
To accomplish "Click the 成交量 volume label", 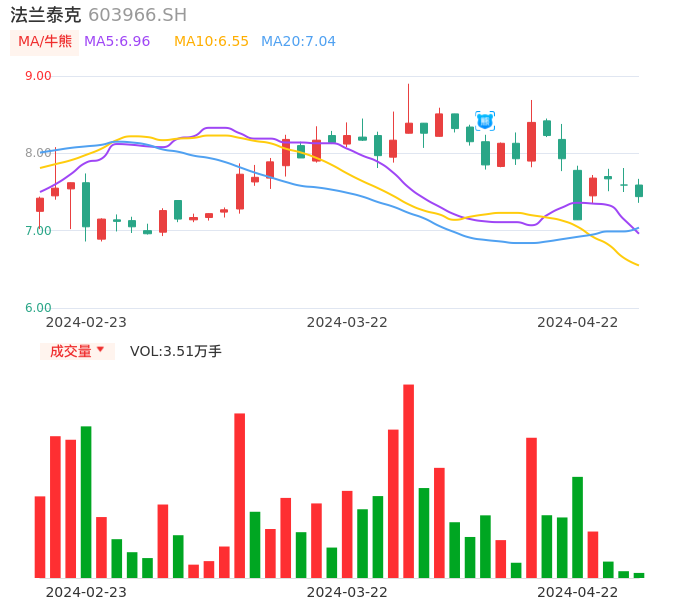I will 70,351.
